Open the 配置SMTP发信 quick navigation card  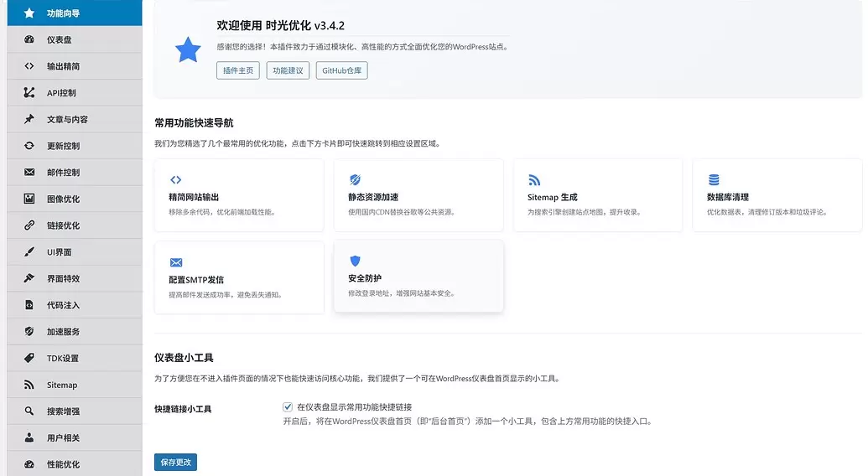(239, 277)
